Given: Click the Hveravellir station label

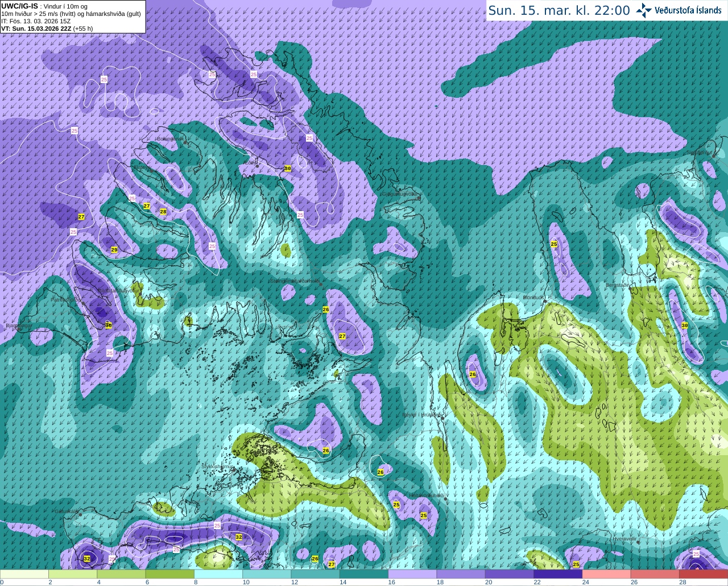Looking at the screenshot, I should coord(624,538).
